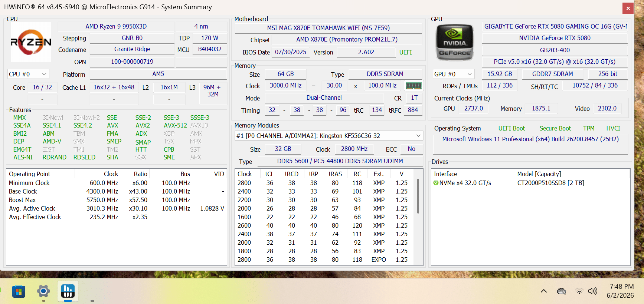Image resolution: width=644 pixels, height=304 pixels.
Task: Click the 2800 MHz module clock value
Action: point(354,149)
